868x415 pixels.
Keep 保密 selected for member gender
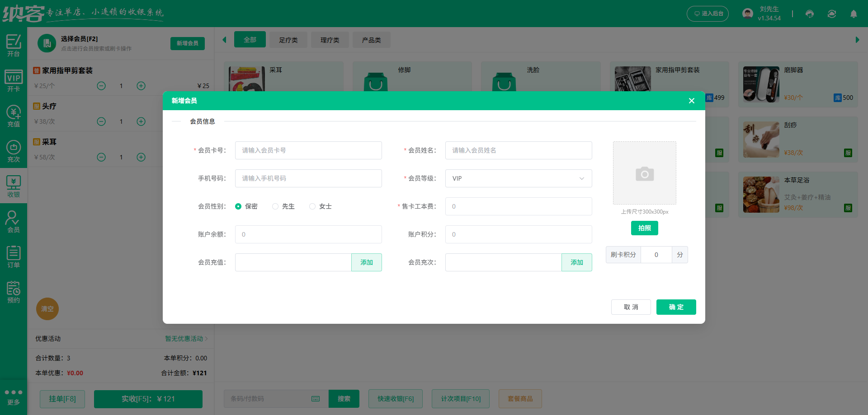(x=238, y=206)
